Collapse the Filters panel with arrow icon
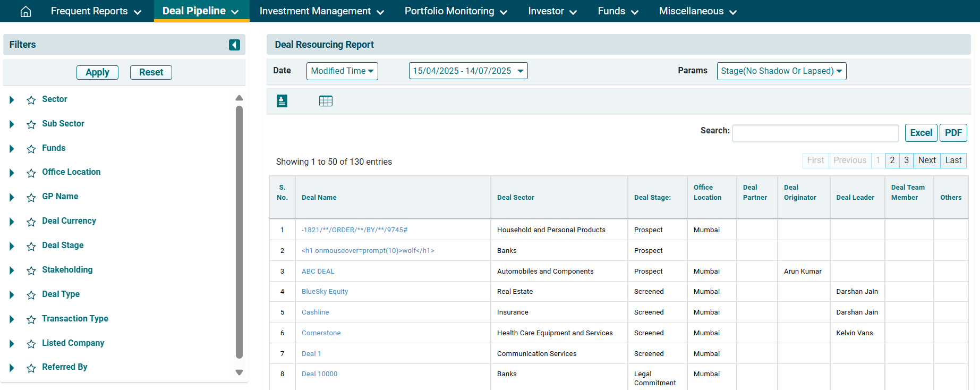Viewport: 980px width, 390px height. [x=234, y=45]
